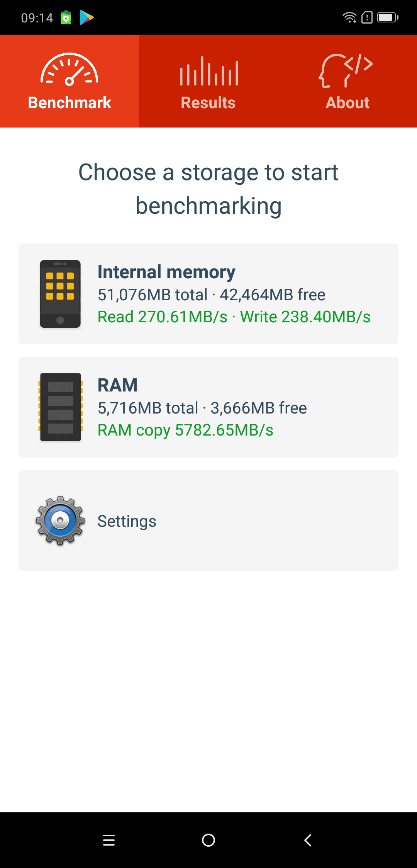
Task: Tap the phone icon for Internal memory
Action: coord(60,294)
